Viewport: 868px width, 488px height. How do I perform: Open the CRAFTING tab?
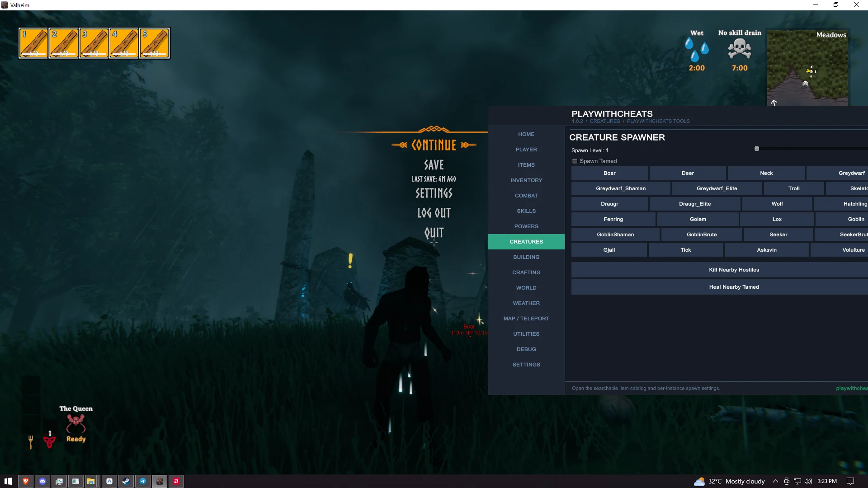526,272
